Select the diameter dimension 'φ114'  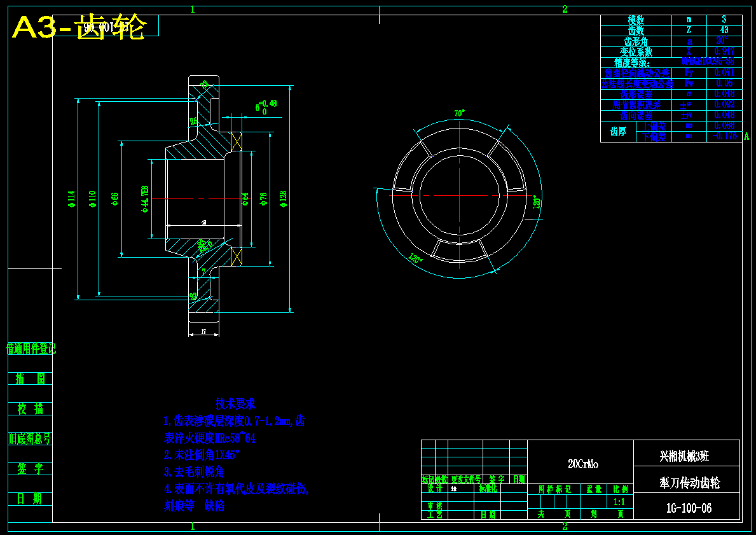click(x=72, y=198)
